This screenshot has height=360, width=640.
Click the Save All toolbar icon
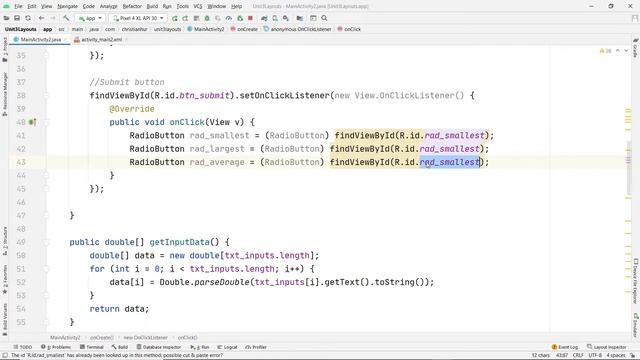click(17, 18)
